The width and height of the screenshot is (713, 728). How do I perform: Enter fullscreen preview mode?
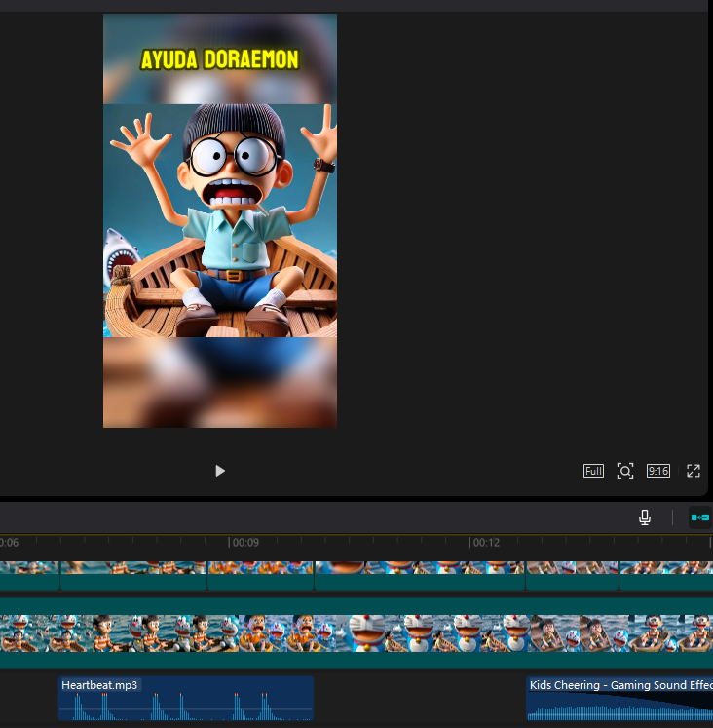tap(694, 471)
